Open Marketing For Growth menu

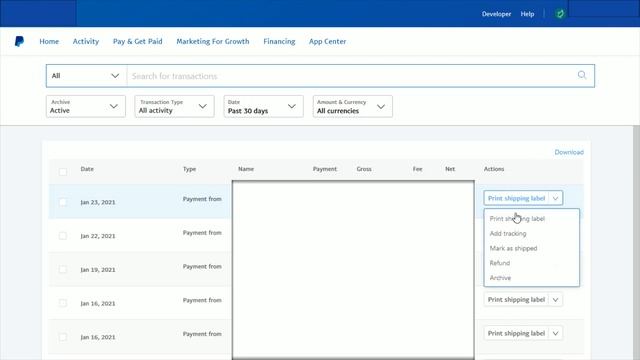pyautogui.click(x=213, y=41)
